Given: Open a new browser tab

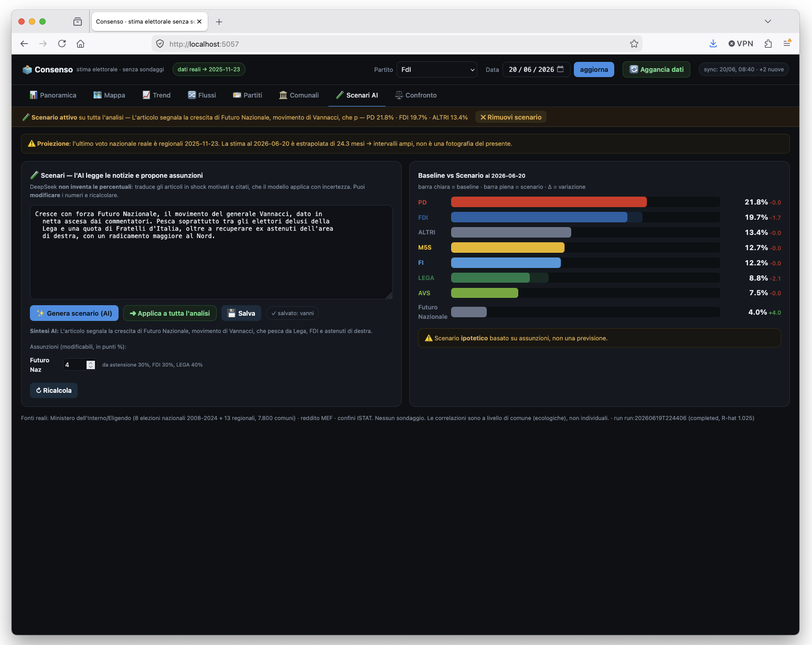Looking at the screenshot, I should tap(219, 21).
